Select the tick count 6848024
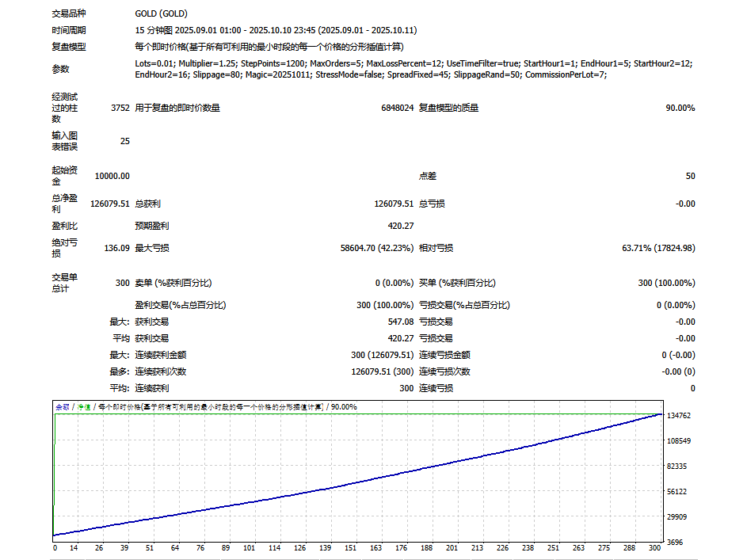Viewport: 747px width, 560px height. tap(398, 108)
